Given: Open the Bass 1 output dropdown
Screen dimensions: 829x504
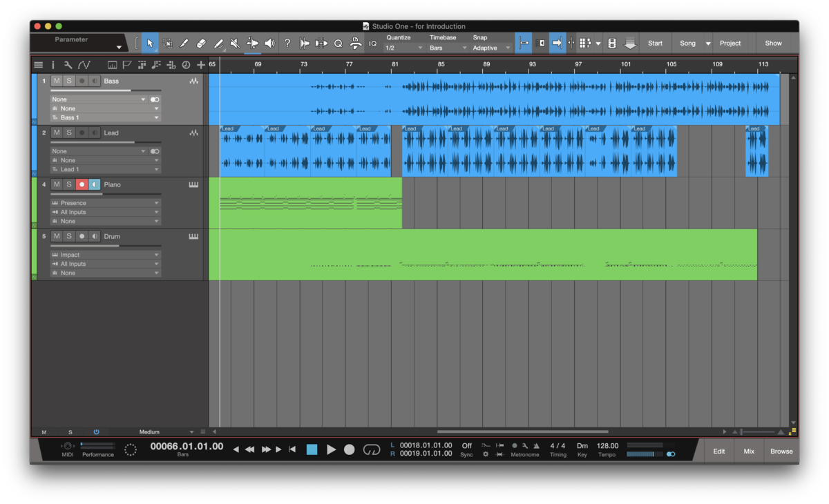Looking at the screenshot, I should coord(106,118).
